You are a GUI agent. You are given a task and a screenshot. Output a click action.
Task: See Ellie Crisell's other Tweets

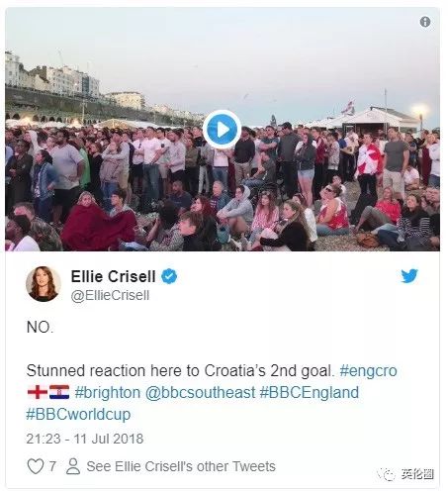pos(181,466)
